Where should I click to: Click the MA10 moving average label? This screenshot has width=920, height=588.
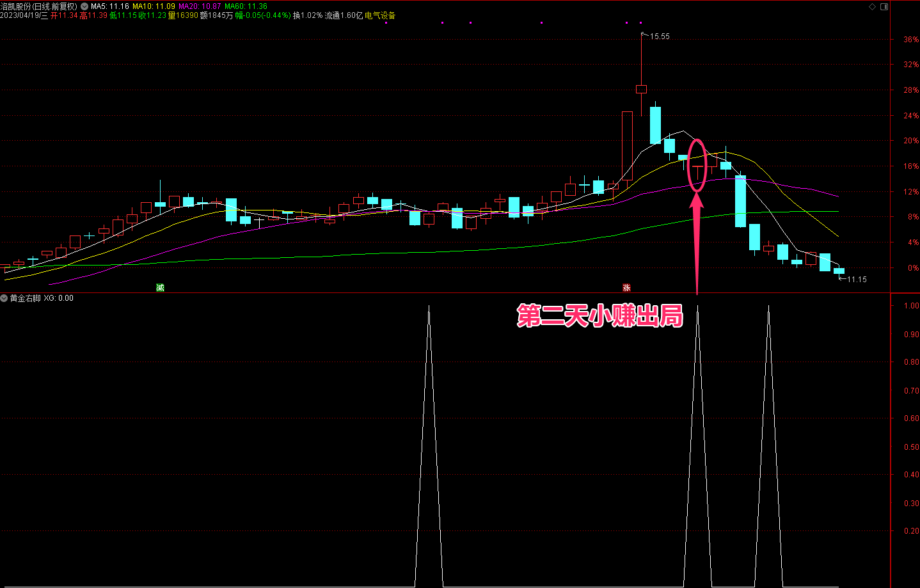click(154, 6)
